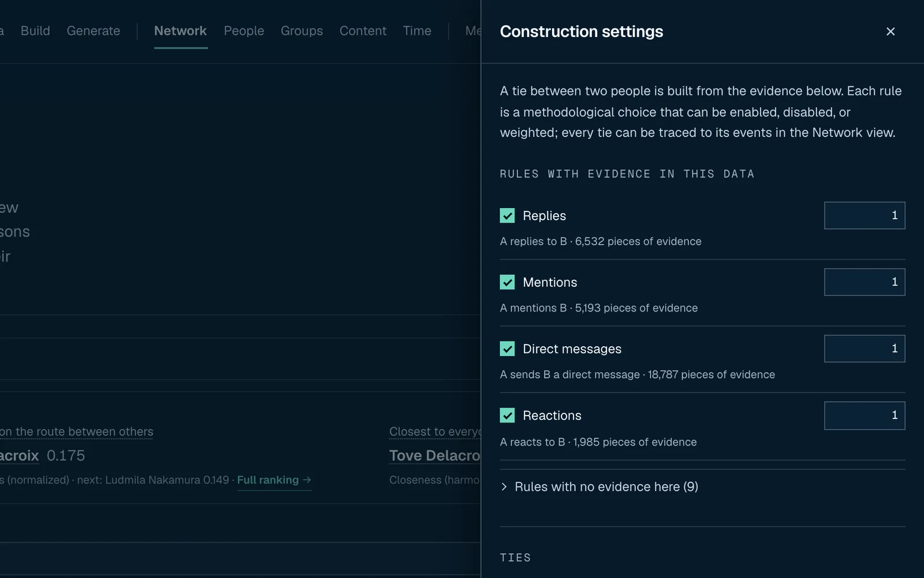Go to the People tab

pos(244,31)
